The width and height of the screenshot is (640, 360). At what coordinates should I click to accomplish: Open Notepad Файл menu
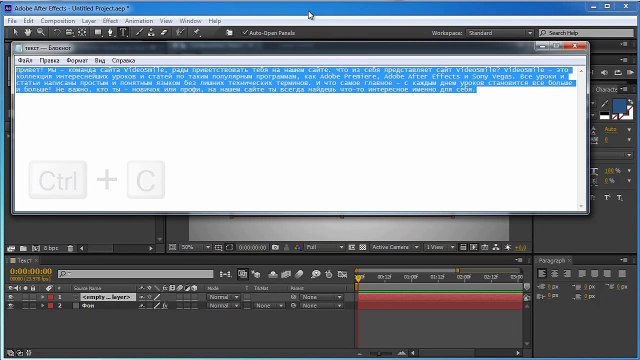point(25,60)
